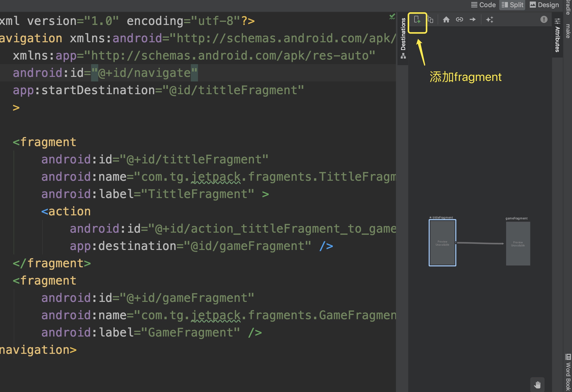Open the Gradle tool window
This screenshot has width=572, height=392.
pos(568,7)
